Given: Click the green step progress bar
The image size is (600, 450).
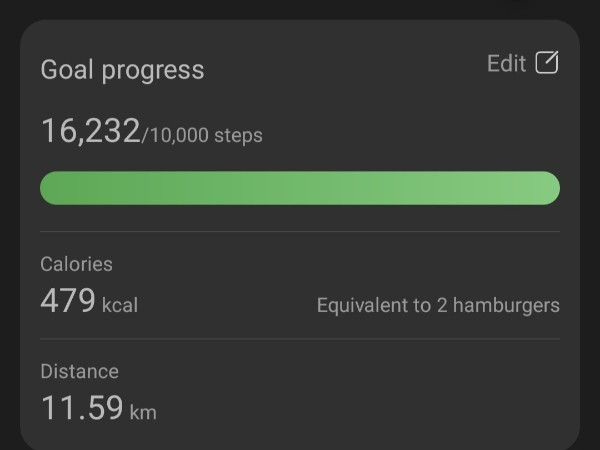Looking at the screenshot, I should tap(300, 188).
